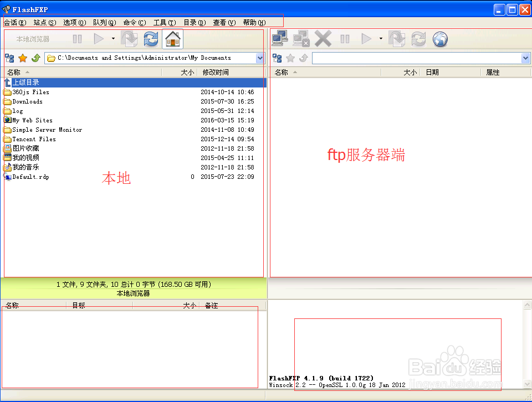Click the Connect computers icon in the remote pane
The width and height of the screenshot is (532, 402).
click(x=280, y=39)
